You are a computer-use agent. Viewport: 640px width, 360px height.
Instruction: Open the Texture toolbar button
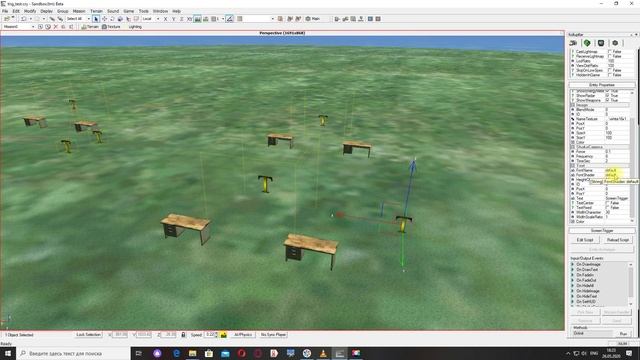[111, 27]
